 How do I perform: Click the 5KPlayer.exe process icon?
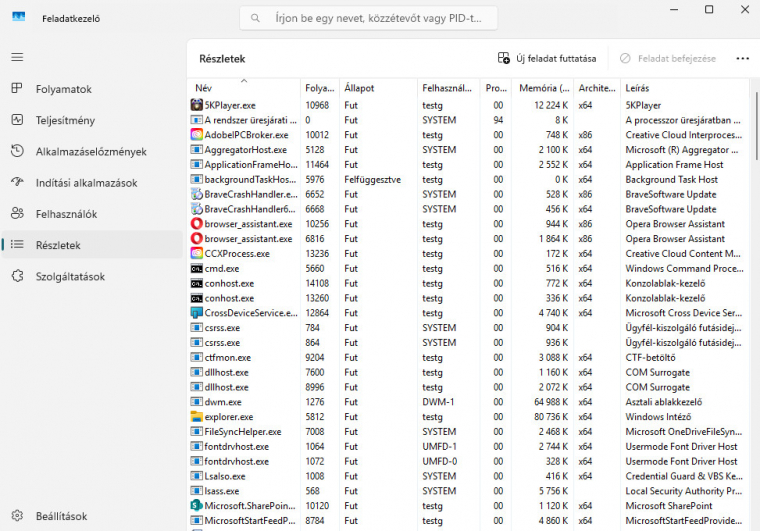pyautogui.click(x=196, y=105)
